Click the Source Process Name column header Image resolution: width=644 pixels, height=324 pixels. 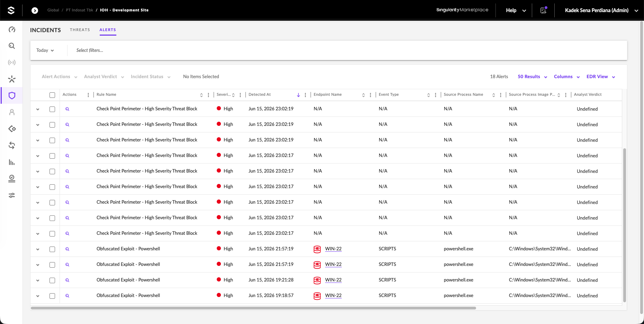click(463, 95)
